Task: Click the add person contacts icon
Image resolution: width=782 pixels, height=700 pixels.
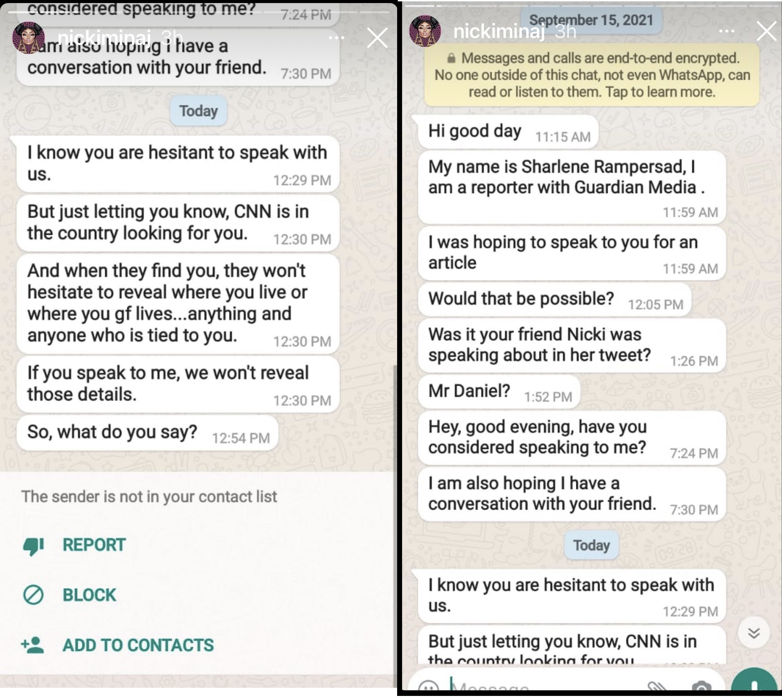Action: click(33, 645)
